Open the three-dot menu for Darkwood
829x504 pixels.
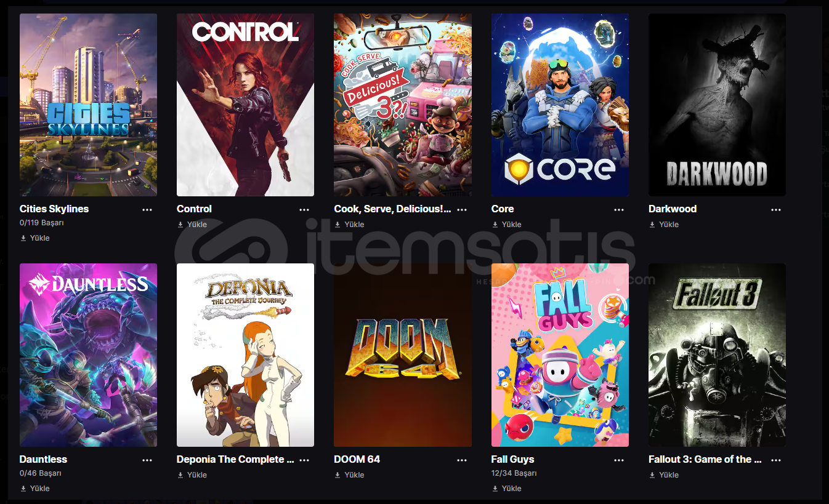point(776,210)
